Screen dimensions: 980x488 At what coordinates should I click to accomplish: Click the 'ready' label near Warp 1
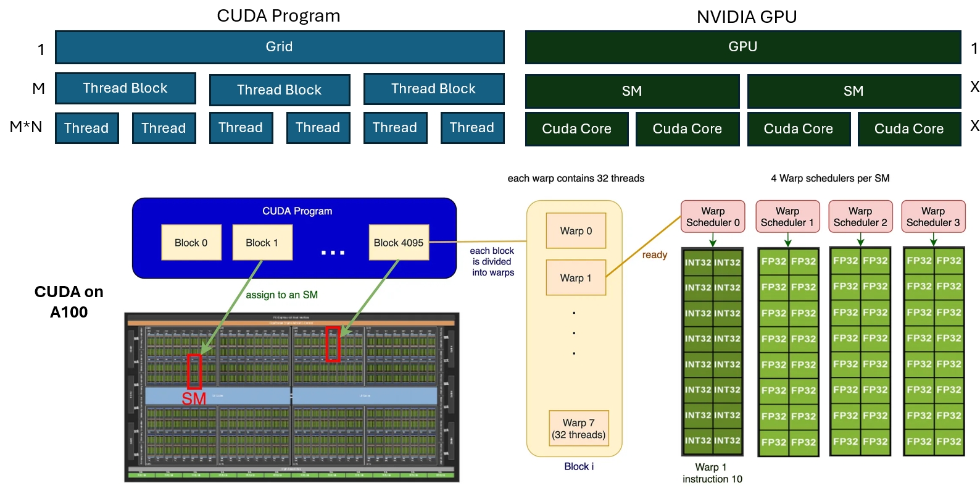point(654,255)
